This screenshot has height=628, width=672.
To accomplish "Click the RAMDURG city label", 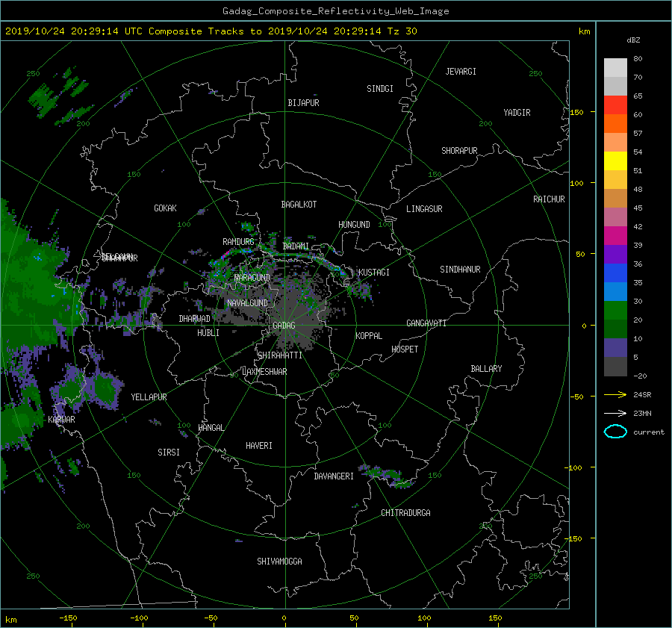I will [238, 242].
